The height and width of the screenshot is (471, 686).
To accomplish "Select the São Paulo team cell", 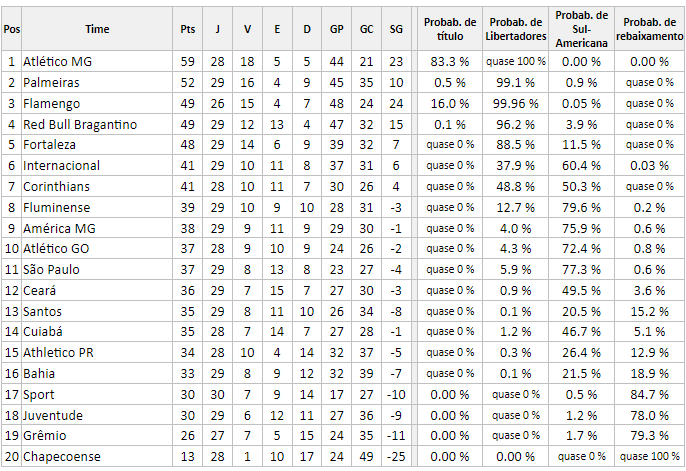I will tap(97, 269).
